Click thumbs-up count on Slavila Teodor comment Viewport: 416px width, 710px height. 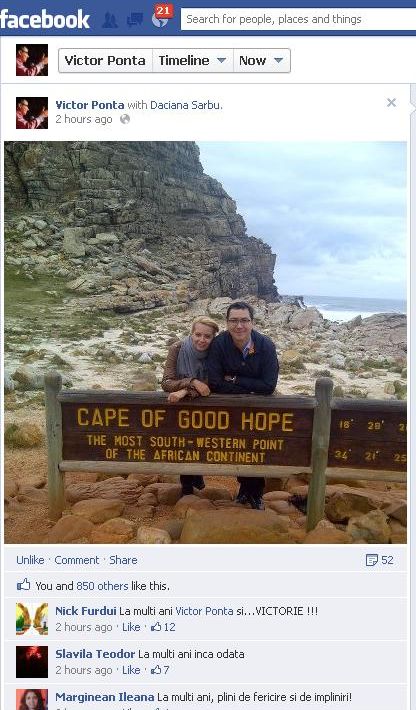pyautogui.click(x=160, y=670)
